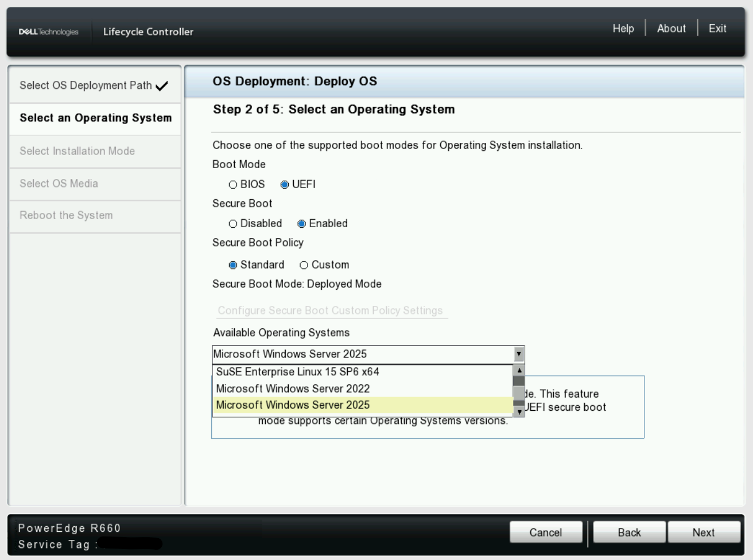Choose Standard Secure Boot Policy
This screenshot has height=560, width=753.
tap(233, 265)
